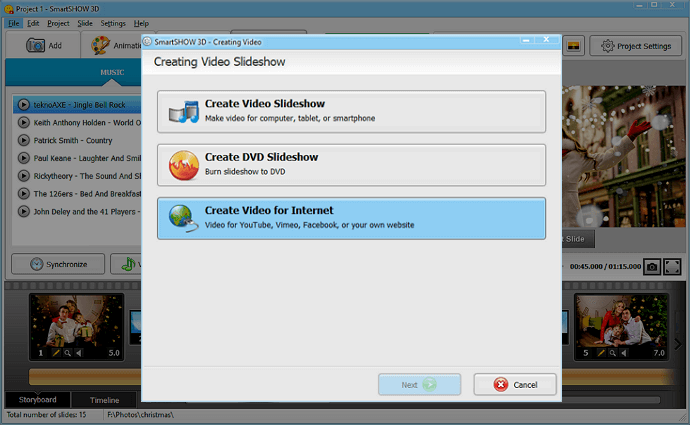Click magnifier icon on slide 5
690x425 pixels.
pyautogui.click(x=613, y=353)
